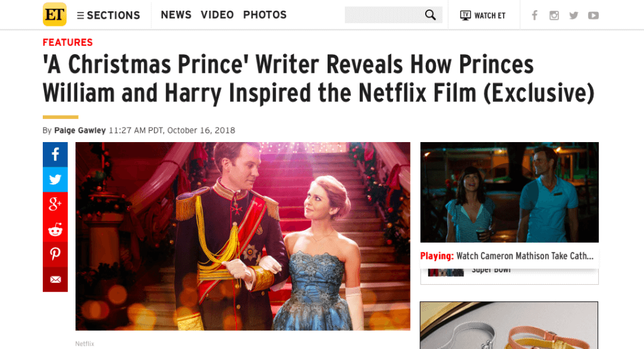644x349 pixels.
Task: Open the Sections hamburger menu
Action: [x=108, y=15]
